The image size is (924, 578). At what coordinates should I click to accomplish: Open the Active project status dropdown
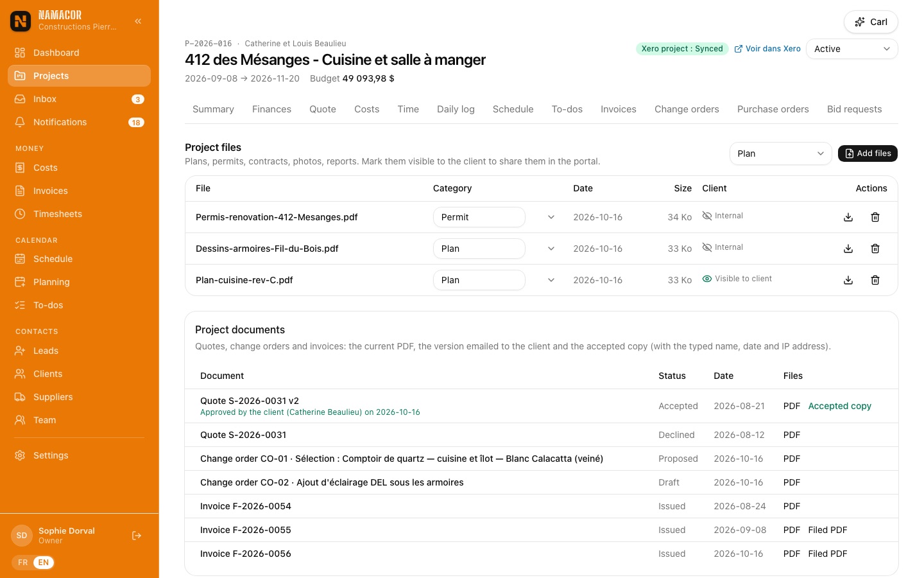pyautogui.click(x=852, y=49)
